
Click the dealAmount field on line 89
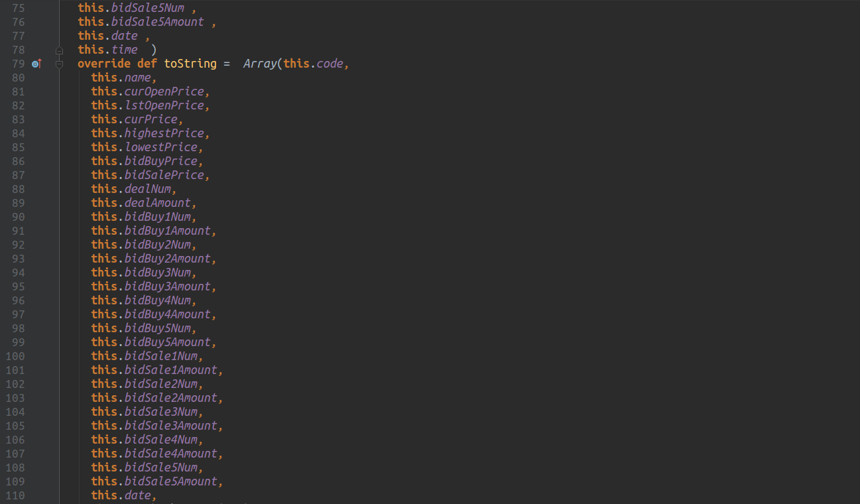coord(157,203)
